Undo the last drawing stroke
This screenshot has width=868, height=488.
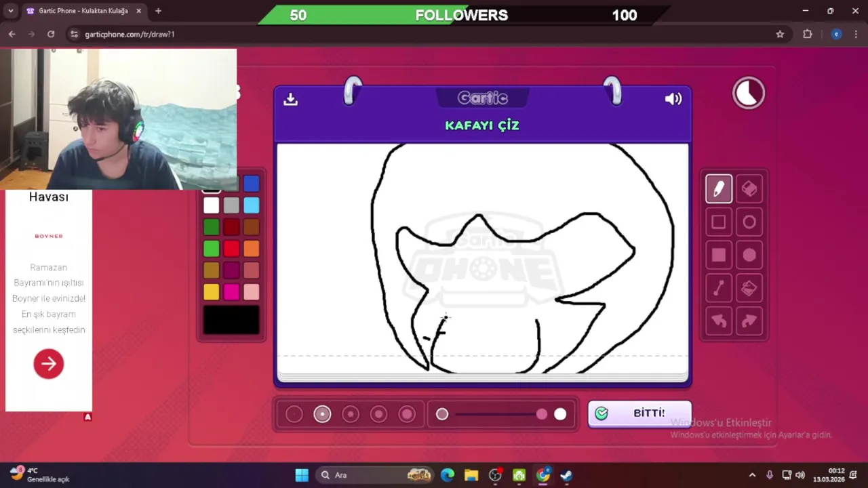[719, 321]
